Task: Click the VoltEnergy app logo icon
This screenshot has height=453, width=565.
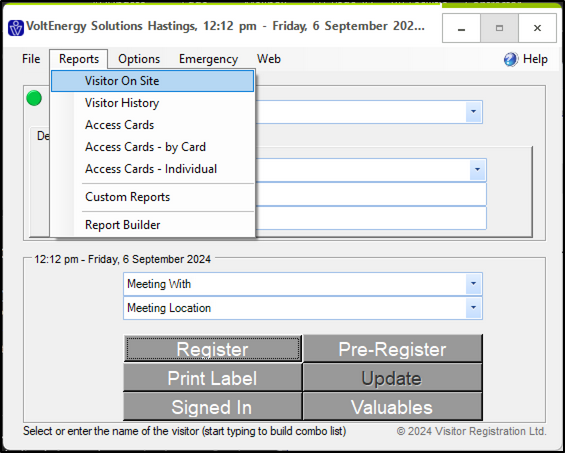Action: pos(16,28)
